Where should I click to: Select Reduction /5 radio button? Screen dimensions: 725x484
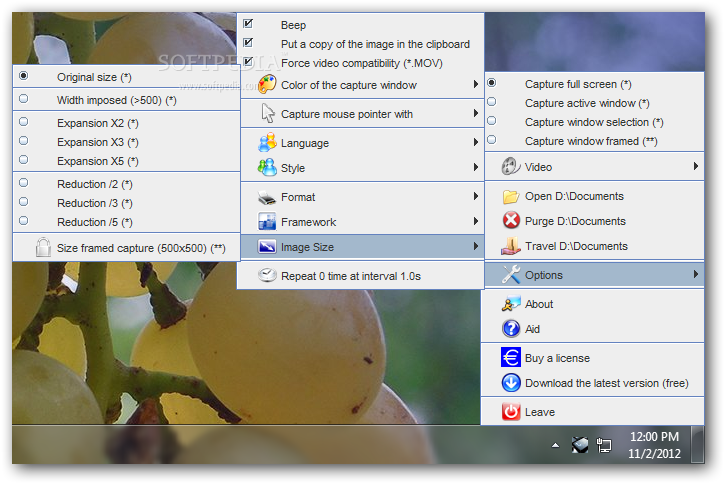pyautogui.click(x=24, y=221)
